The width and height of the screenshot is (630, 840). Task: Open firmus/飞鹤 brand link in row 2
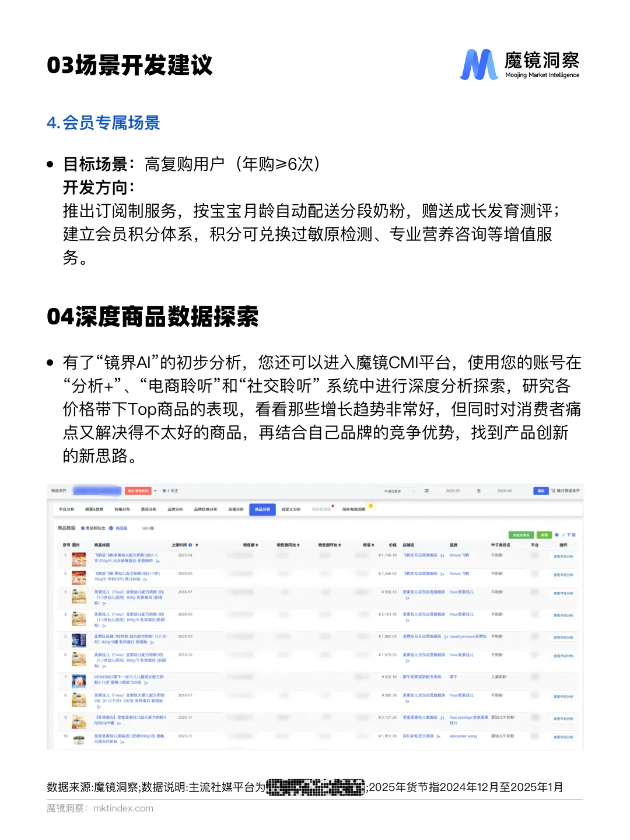(459, 574)
